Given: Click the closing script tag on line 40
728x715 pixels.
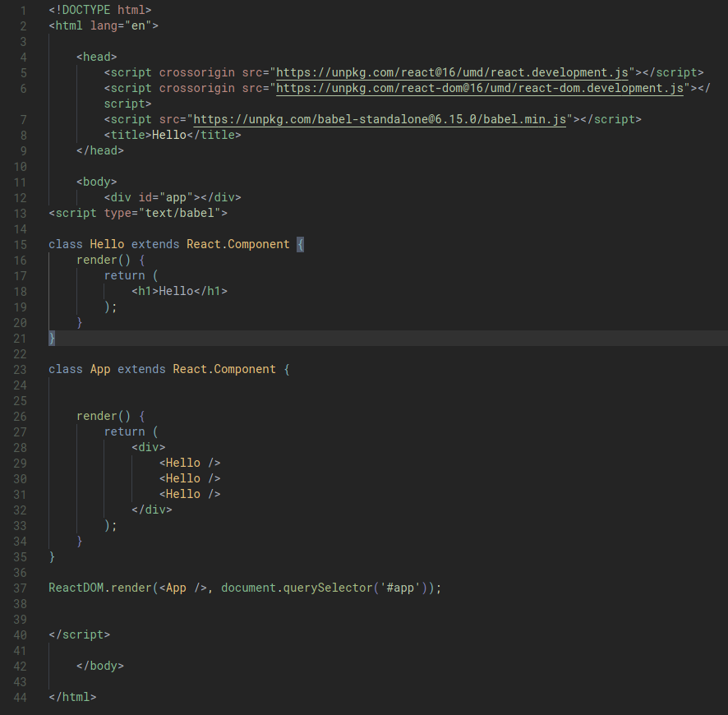Looking at the screenshot, I should [80, 634].
